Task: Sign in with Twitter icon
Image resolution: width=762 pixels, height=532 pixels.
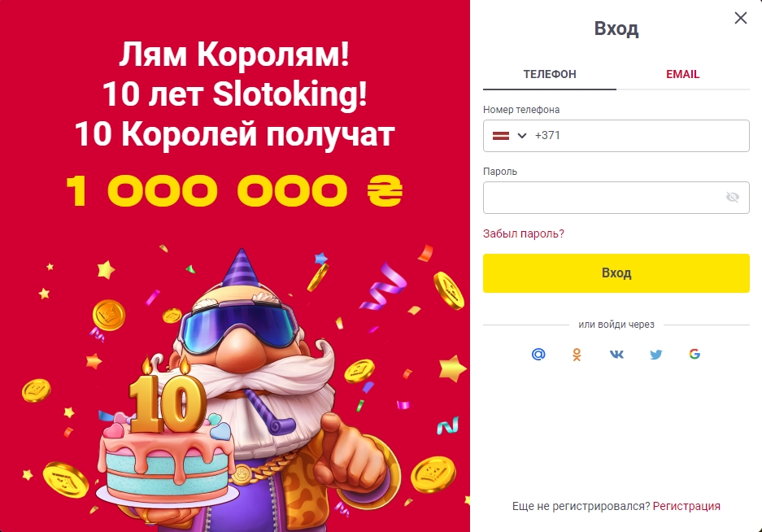Action: point(655,354)
